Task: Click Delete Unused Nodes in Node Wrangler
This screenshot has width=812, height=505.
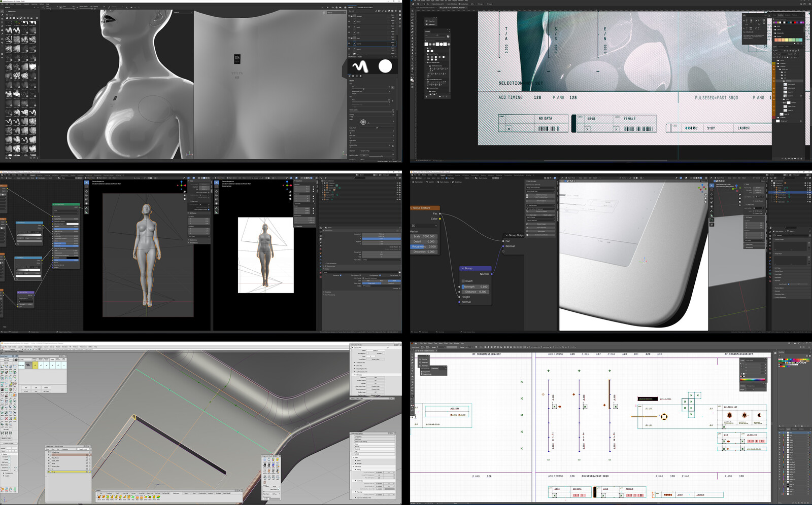Action: 540,235
